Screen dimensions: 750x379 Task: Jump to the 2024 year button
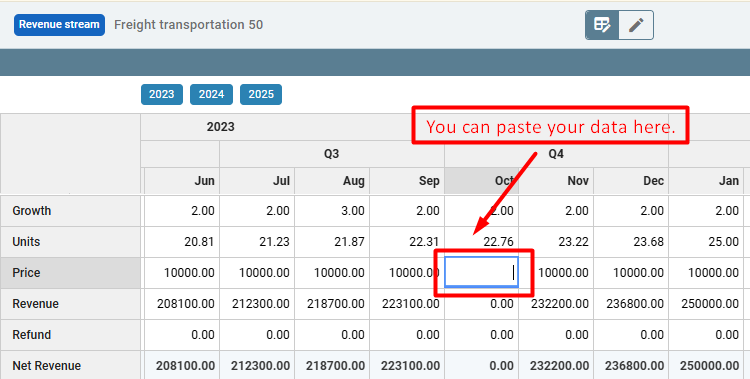[x=211, y=94]
